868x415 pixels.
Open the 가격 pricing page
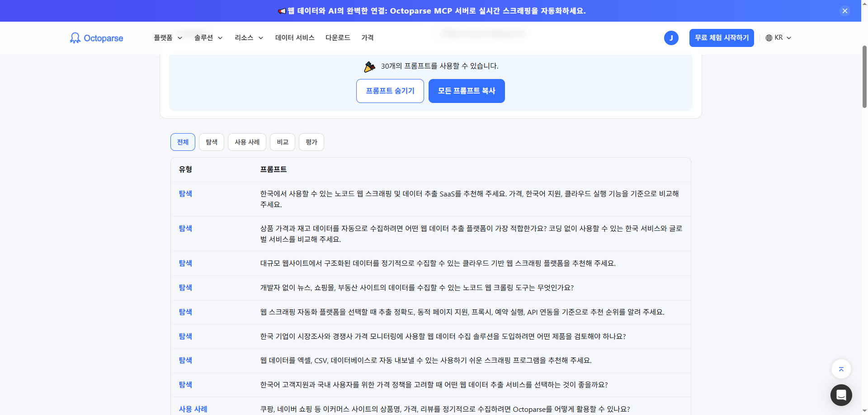367,38
